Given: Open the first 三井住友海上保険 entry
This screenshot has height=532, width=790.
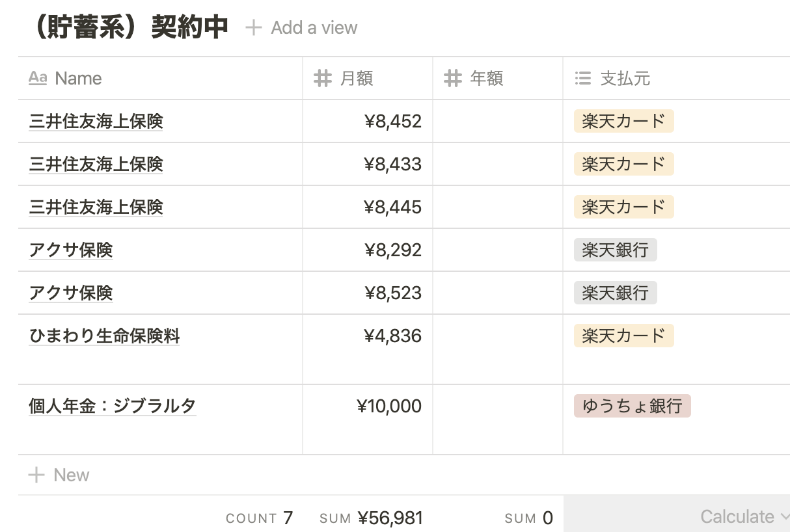Looking at the screenshot, I should point(96,121).
